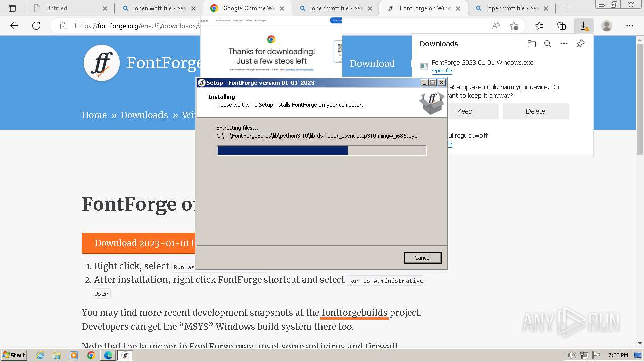Open file link for FontForge-2023-01-01-Windows.exe
The width and height of the screenshot is (644, 362).
(442, 71)
